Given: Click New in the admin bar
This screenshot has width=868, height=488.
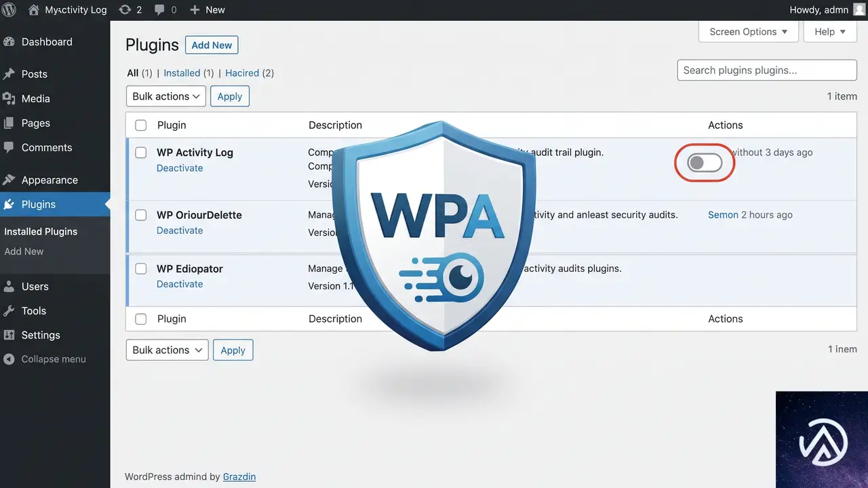Looking at the screenshot, I should [215, 9].
